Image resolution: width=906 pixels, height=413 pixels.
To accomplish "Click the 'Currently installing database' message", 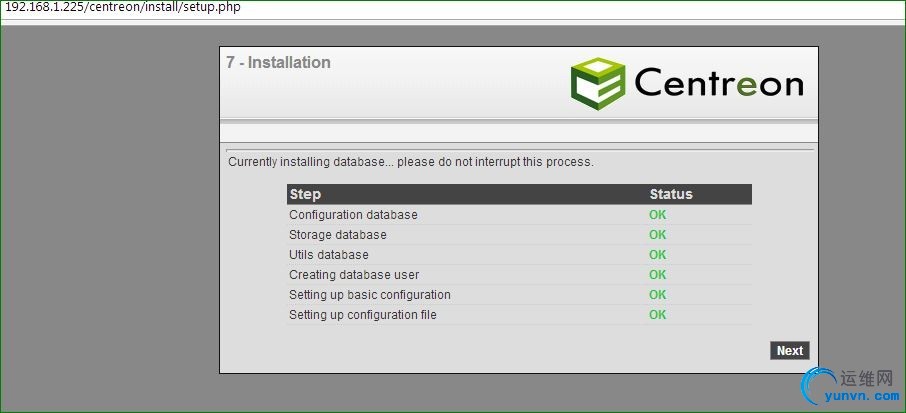I will click(x=410, y=162).
